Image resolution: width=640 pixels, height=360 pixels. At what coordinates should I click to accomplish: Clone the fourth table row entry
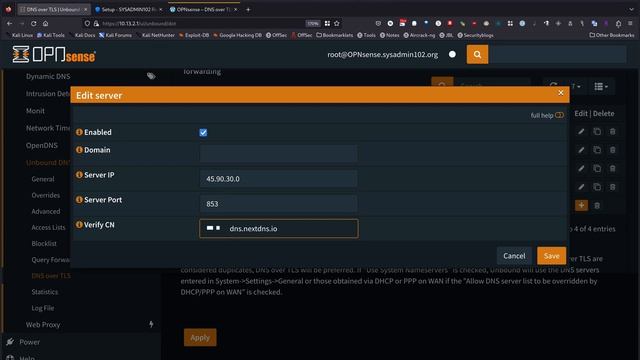[x=597, y=187]
